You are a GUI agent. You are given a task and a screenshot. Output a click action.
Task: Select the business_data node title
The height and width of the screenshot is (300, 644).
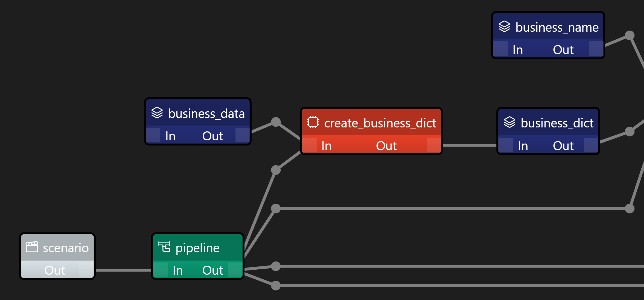tap(206, 113)
